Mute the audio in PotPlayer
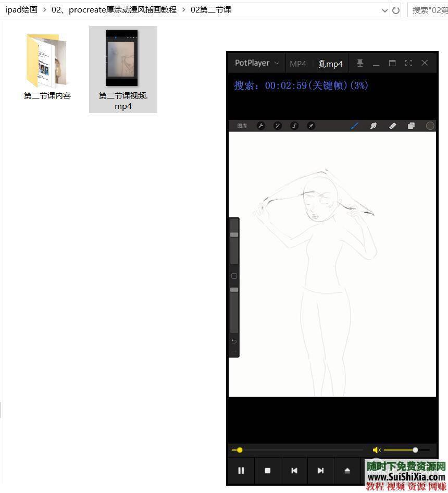The width and height of the screenshot is (448, 493). tap(377, 450)
